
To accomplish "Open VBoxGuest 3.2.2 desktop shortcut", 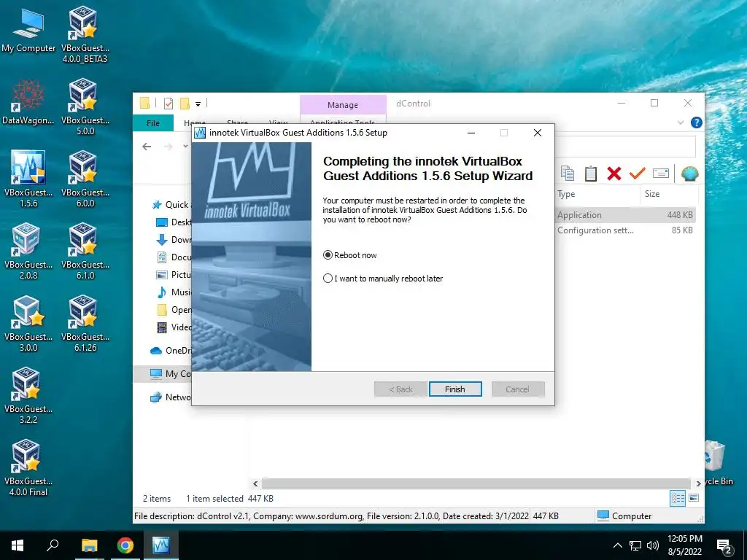I will coord(28,395).
